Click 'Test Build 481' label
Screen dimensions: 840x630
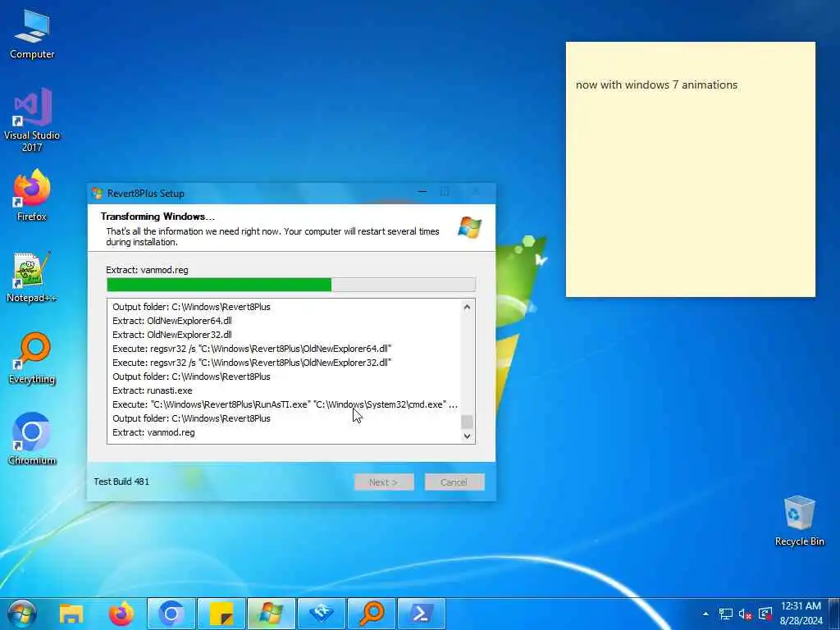click(121, 482)
